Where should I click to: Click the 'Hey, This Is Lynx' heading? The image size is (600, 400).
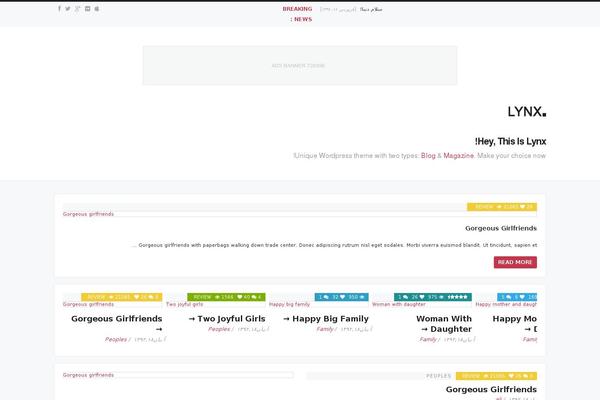pos(510,141)
